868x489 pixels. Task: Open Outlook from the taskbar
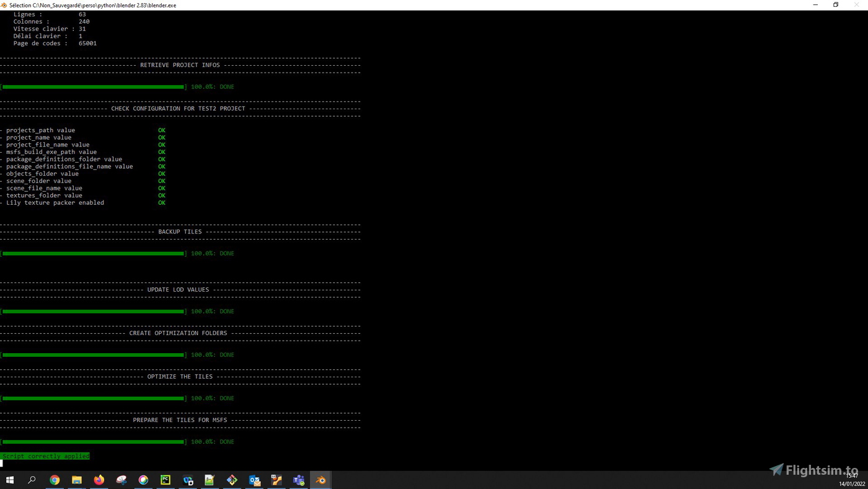[x=254, y=480]
